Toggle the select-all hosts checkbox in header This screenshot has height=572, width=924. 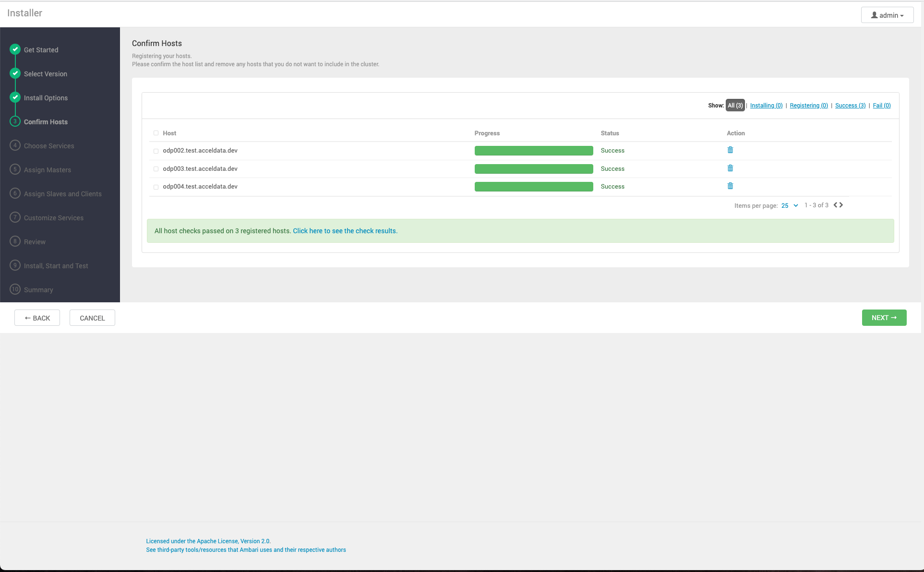point(156,133)
